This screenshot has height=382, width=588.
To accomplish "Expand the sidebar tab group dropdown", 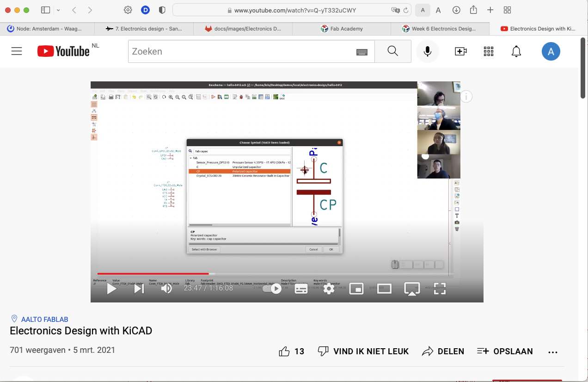I will click(x=58, y=10).
